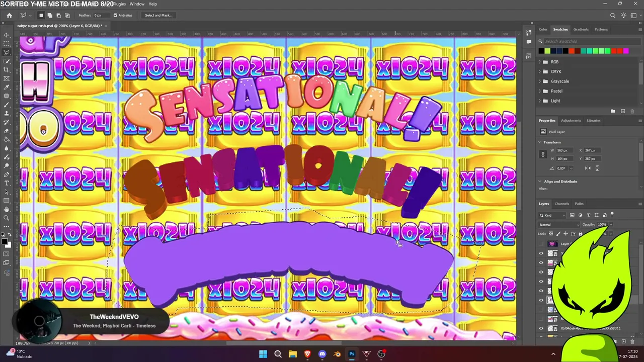Open the History collapsed panel icon
This screenshot has height=362, width=644.
pos(528,33)
